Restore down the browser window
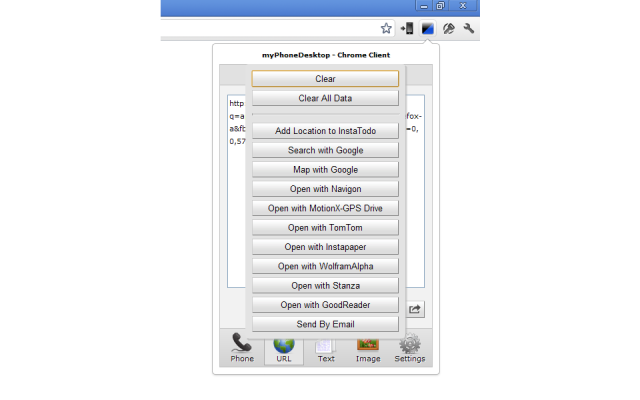Screen dimensions: 640x400 coord(440,6)
